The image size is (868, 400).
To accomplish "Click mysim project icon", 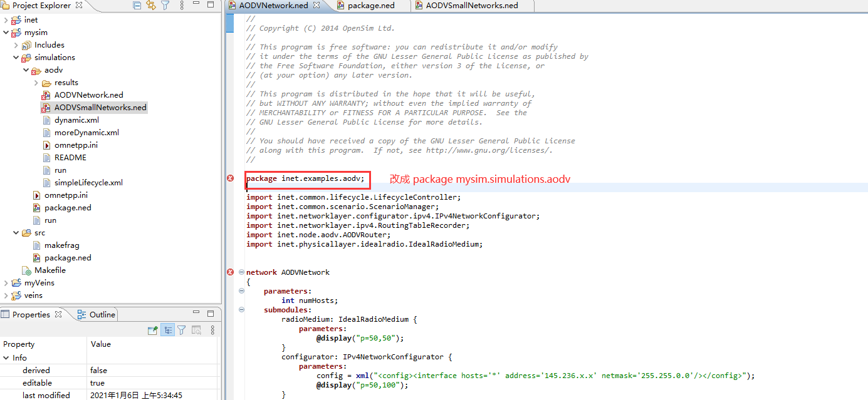I will coord(16,33).
